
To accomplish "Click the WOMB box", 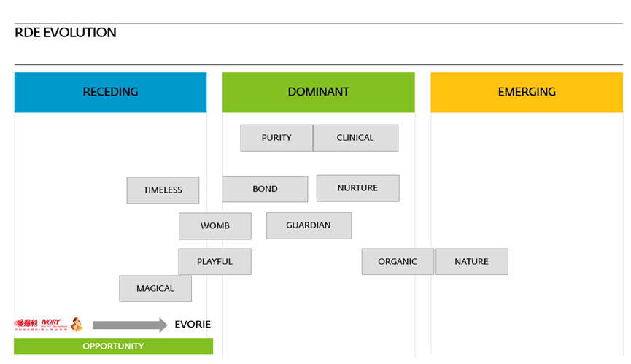I will [x=215, y=226].
